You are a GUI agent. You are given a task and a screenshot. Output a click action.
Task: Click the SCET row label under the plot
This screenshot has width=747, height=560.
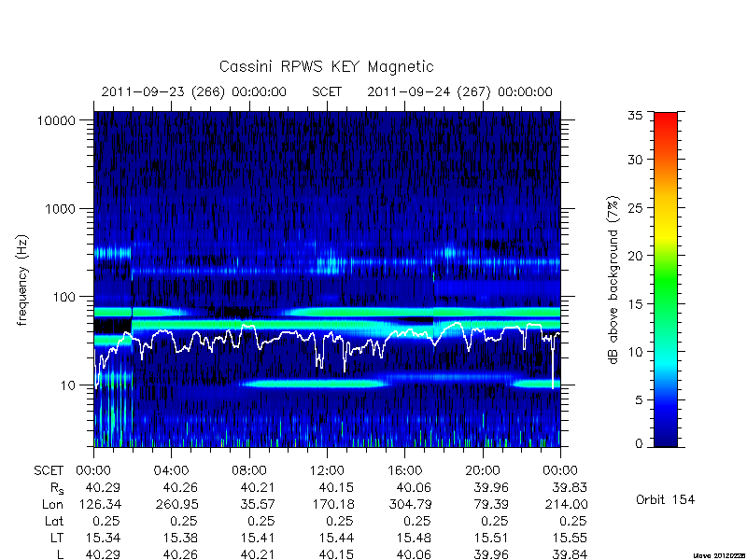coord(49,471)
